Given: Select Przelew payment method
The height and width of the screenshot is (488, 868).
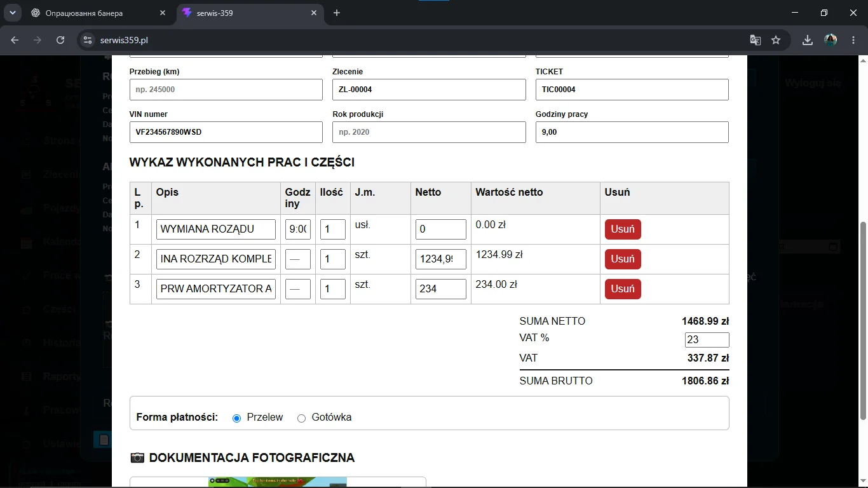Looking at the screenshot, I should pyautogui.click(x=237, y=418).
